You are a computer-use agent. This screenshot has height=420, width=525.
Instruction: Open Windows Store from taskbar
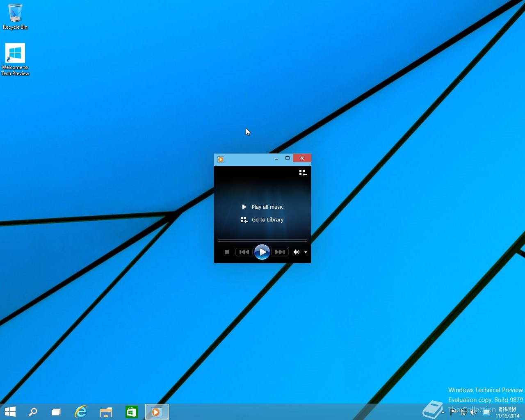tap(131, 412)
